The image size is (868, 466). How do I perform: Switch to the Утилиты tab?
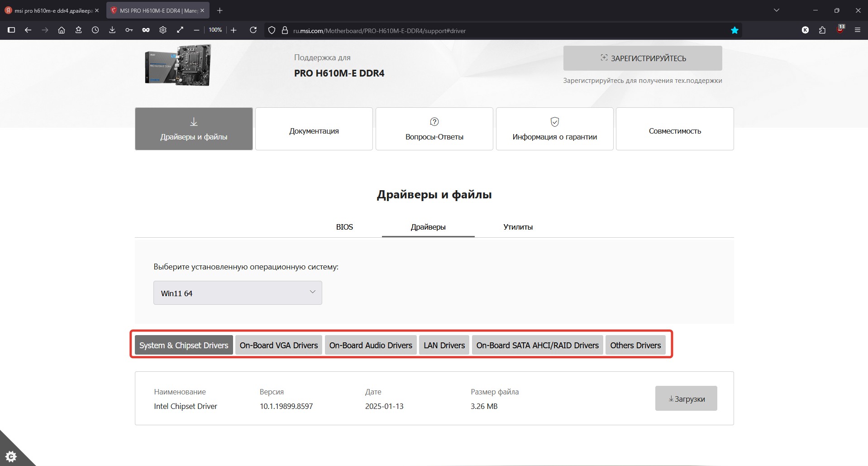(518, 227)
